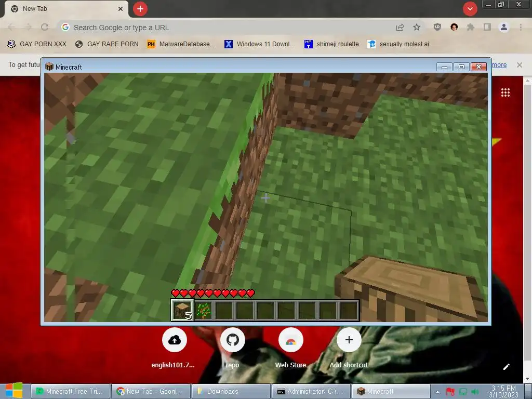This screenshot has height=399, width=532.
Task: Toggle the Chrome side panel
Action: [x=487, y=28]
